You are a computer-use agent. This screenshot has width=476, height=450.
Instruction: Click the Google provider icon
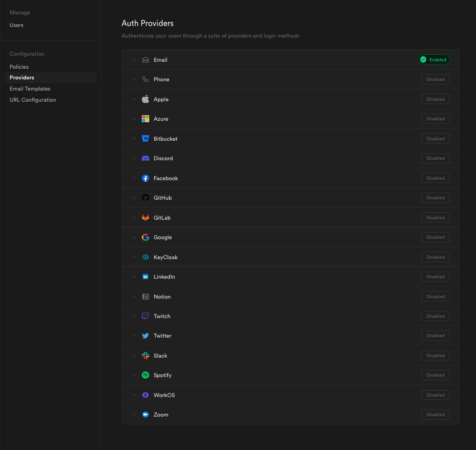point(146,237)
